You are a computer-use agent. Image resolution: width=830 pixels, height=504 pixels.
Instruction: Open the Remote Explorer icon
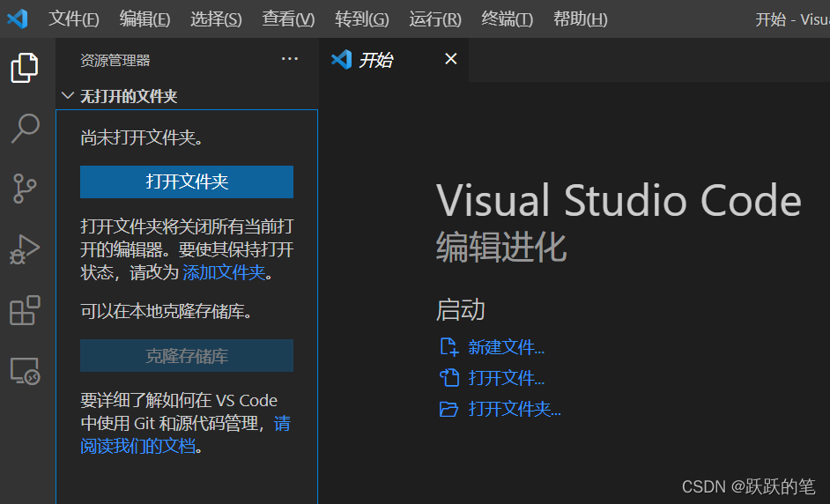pyautogui.click(x=25, y=371)
